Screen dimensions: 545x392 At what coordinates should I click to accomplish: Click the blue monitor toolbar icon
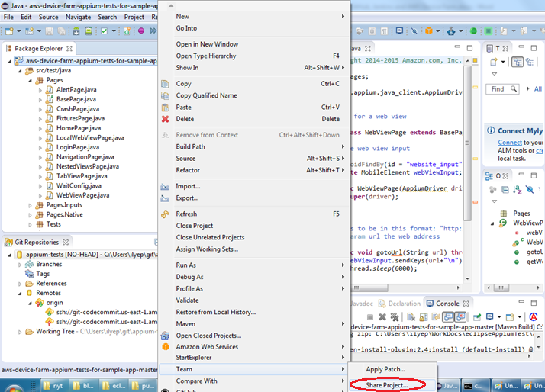pos(400,31)
